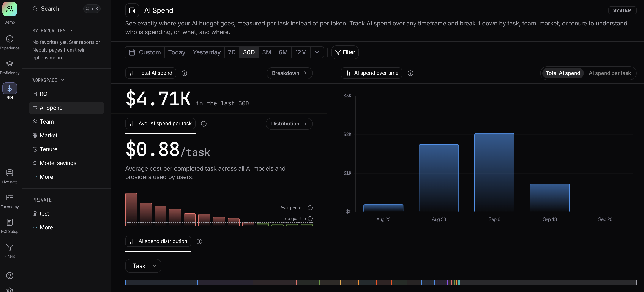Click the purple segment of distribution bar
The width and height of the screenshot is (644, 292).
225,282
